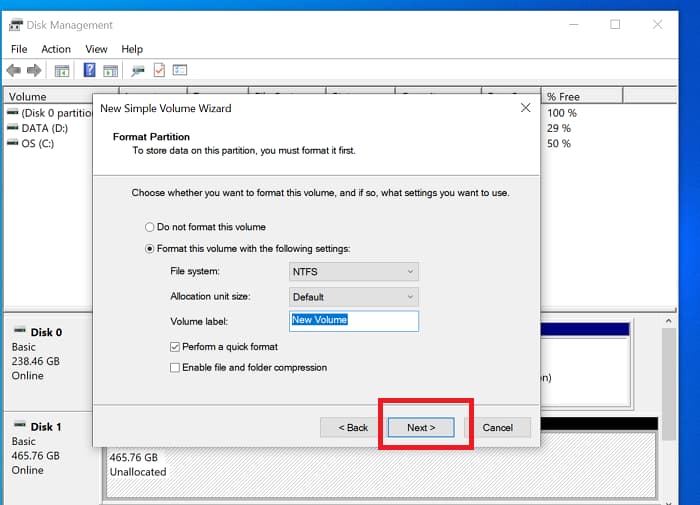This screenshot has width=700, height=505.
Task: Click the red checkmark Properties toolbar icon
Action: 159,71
